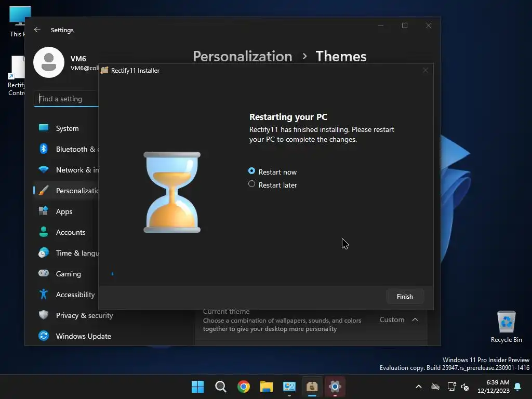Open Windows Update settings

(112, 336)
